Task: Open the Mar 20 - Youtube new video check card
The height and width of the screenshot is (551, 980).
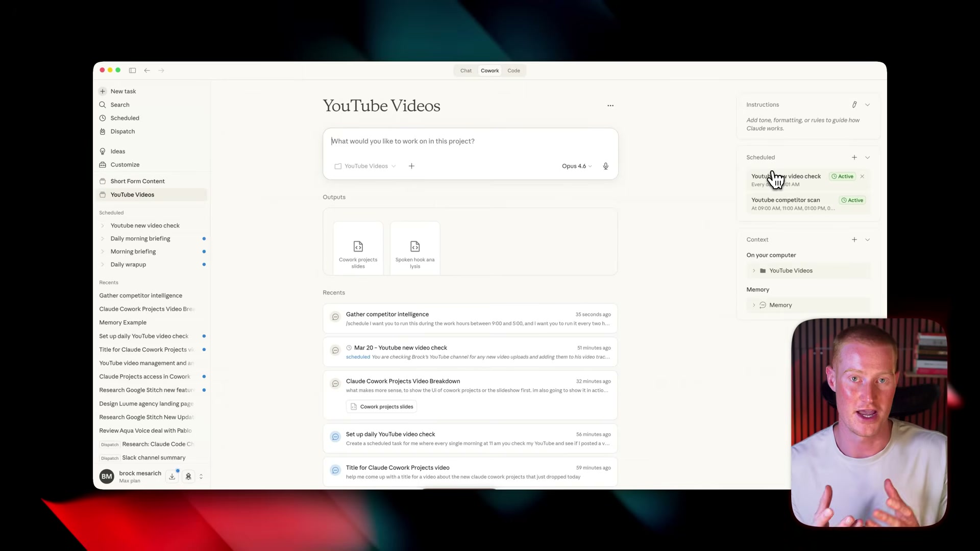Action: (470, 352)
